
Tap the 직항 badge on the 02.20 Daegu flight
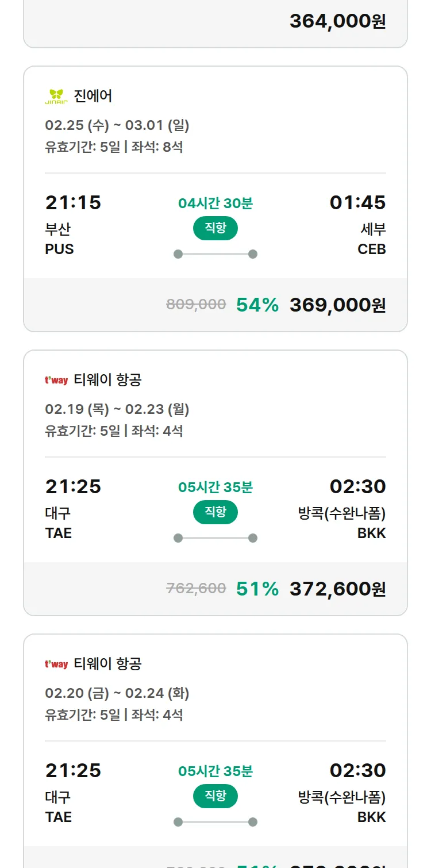215,796
